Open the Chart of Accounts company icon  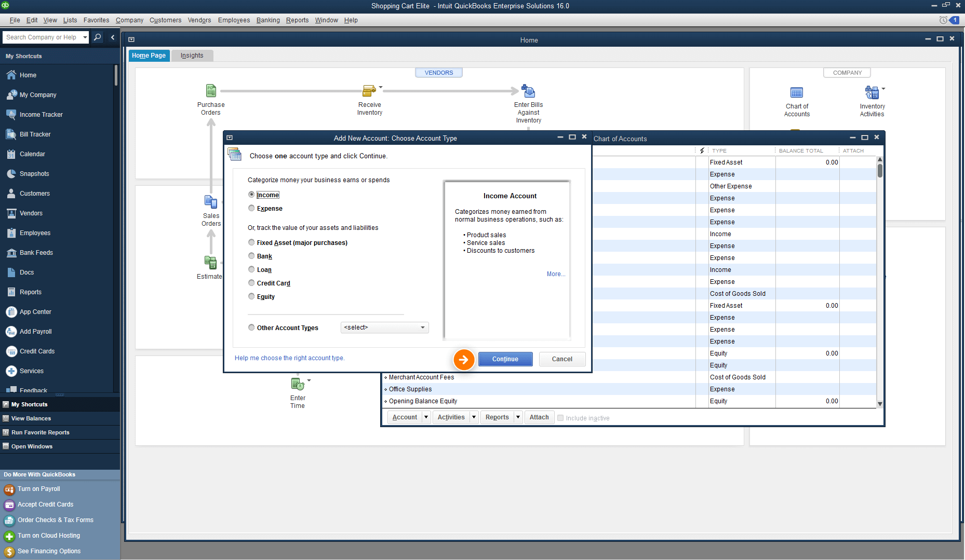pyautogui.click(x=797, y=92)
